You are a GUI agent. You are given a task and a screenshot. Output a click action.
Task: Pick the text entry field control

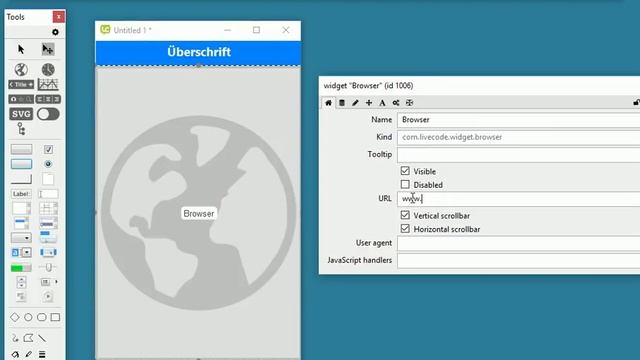pos(48,194)
